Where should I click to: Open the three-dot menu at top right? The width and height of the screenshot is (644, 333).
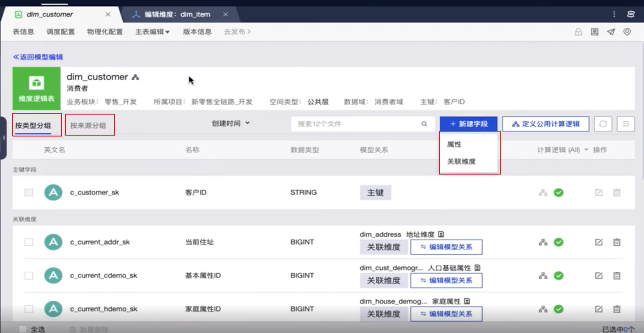(614, 14)
